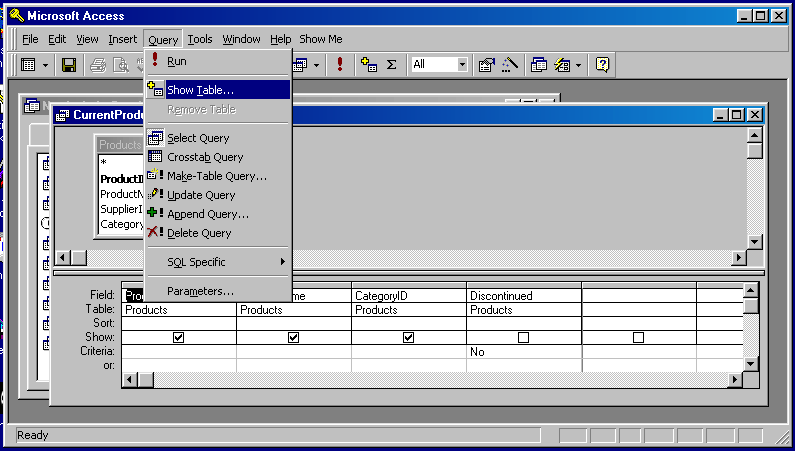Maximize the CurrentProducts query window
The width and height of the screenshot is (795, 451).
(737, 115)
